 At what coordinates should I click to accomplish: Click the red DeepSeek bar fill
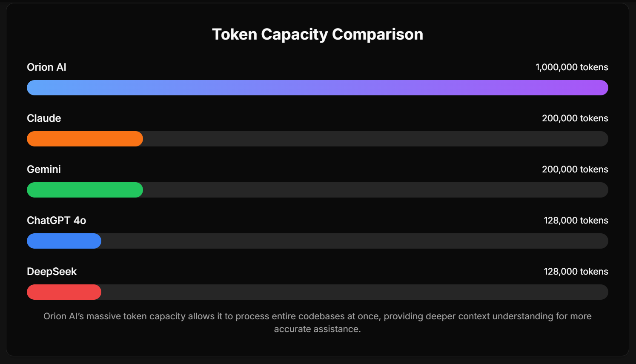[x=64, y=292]
